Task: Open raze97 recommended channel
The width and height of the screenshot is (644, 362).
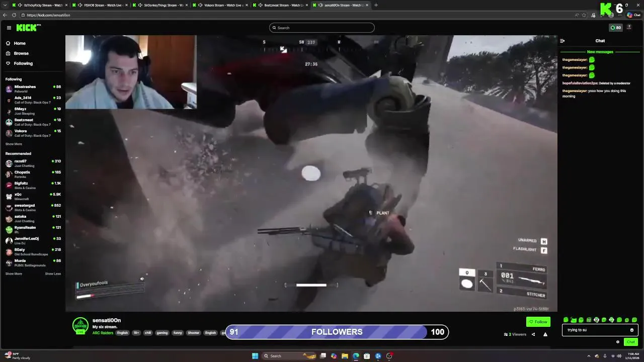Action: tap(33, 163)
